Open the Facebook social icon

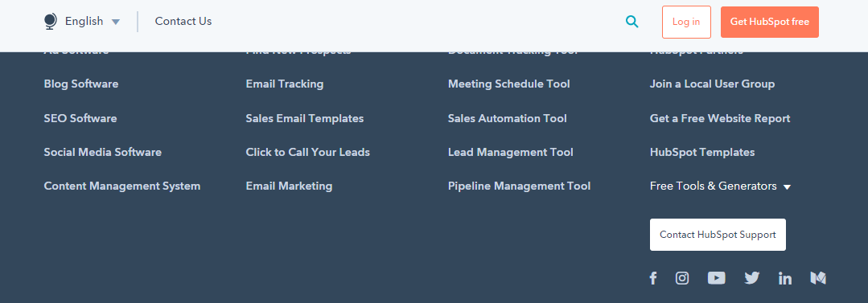[x=653, y=278]
